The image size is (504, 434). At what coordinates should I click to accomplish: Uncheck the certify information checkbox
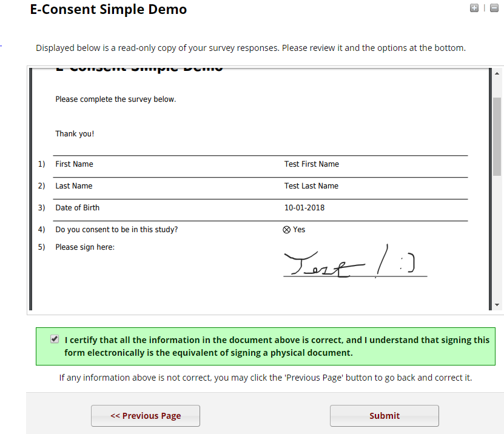55,339
